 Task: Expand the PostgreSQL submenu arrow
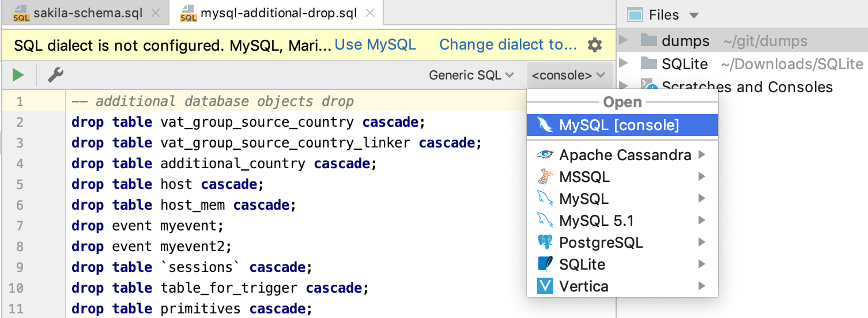(x=701, y=243)
